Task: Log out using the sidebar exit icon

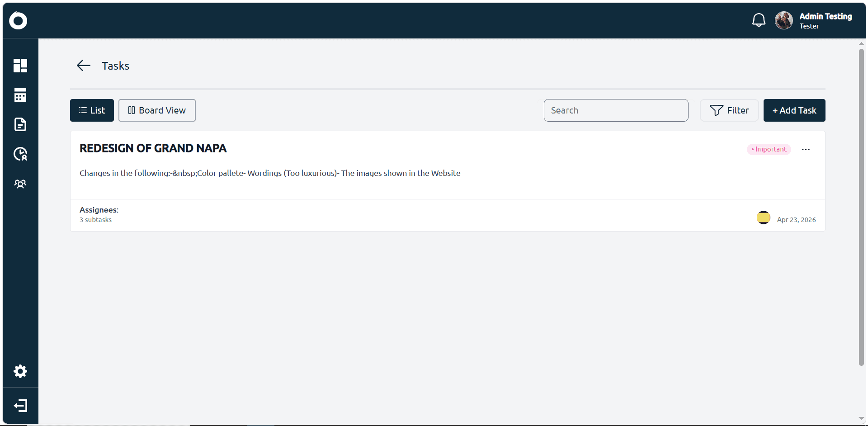Action: point(20,406)
